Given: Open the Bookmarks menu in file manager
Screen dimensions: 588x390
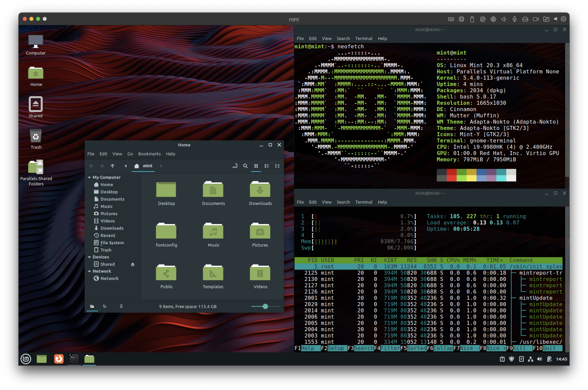Looking at the screenshot, I should (149, 154).
